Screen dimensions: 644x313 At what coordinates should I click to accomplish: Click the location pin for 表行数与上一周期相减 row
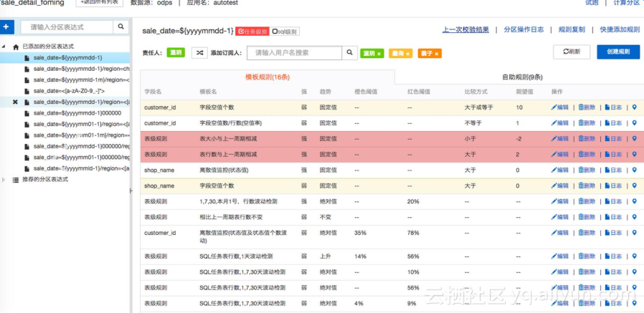(634, 154)
